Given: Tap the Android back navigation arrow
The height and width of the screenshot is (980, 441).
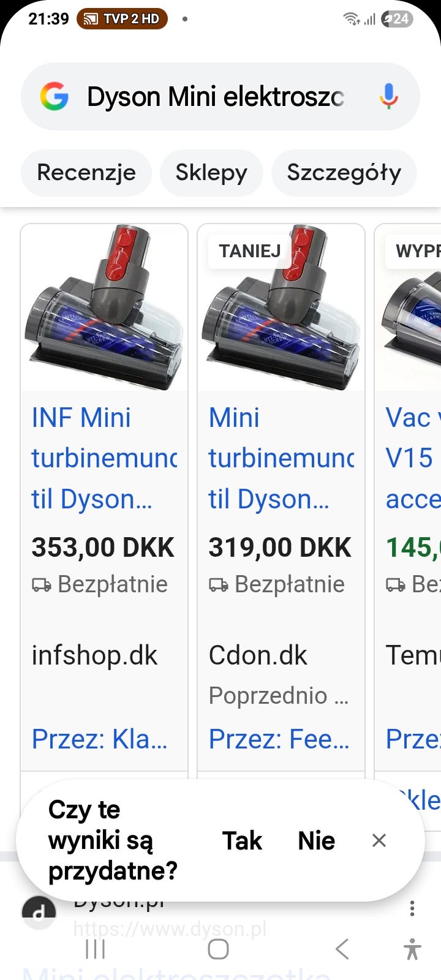Looking at the screenshot, I should tap(342, 949).
